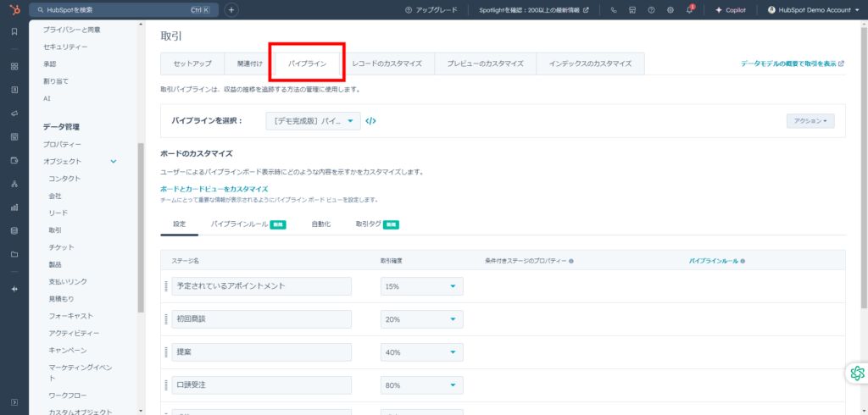Collapse the オブジェクト section chevron in the sidebar

[114, 162]
